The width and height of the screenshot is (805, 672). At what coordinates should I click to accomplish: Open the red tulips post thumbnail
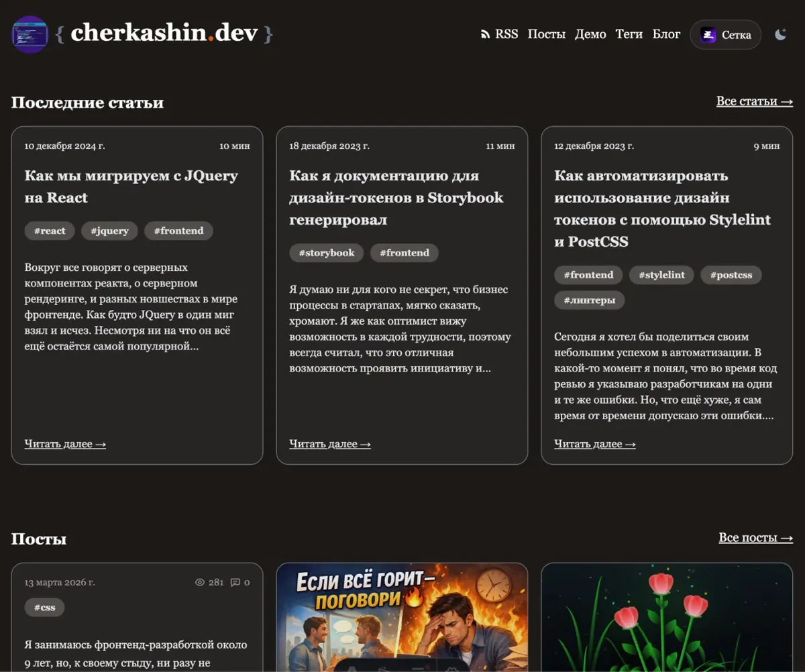667,617
